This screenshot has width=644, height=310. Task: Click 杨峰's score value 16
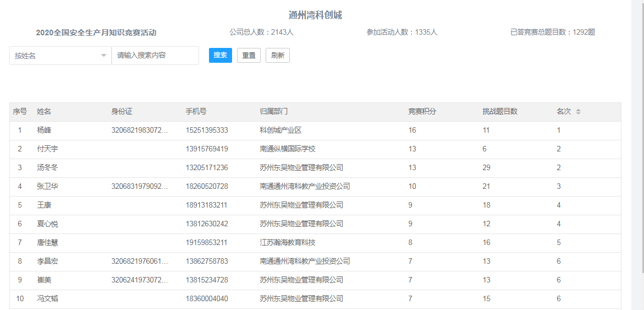click(412, 130)
